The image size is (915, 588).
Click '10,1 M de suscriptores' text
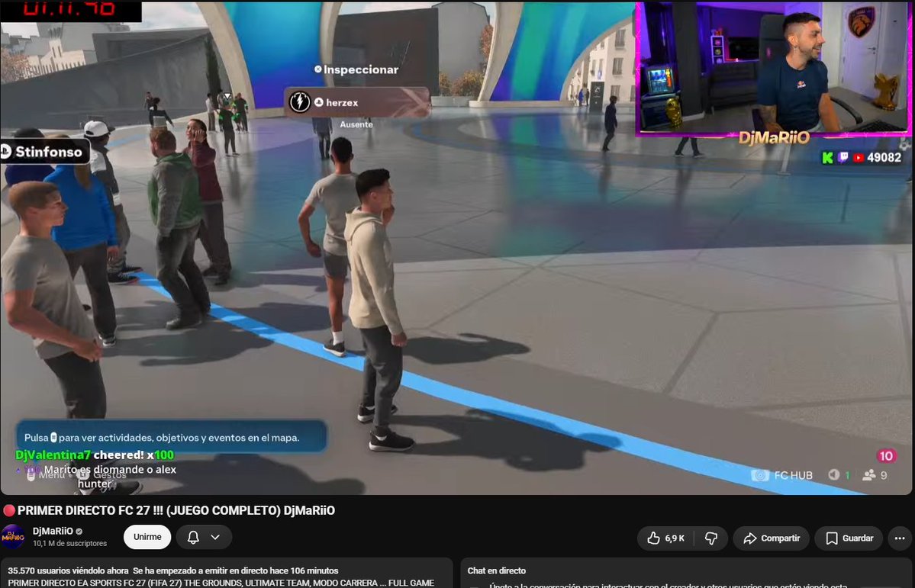69,543
